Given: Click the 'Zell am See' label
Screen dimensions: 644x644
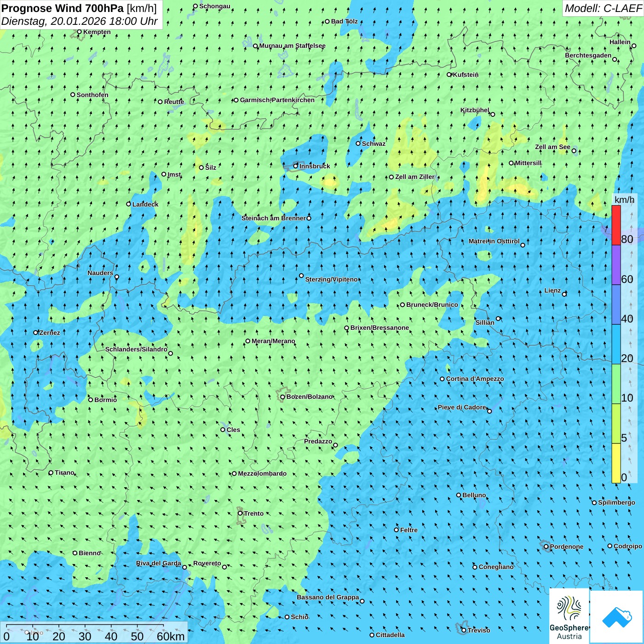Looking at the screenshot, I should (x=552, y=147).
